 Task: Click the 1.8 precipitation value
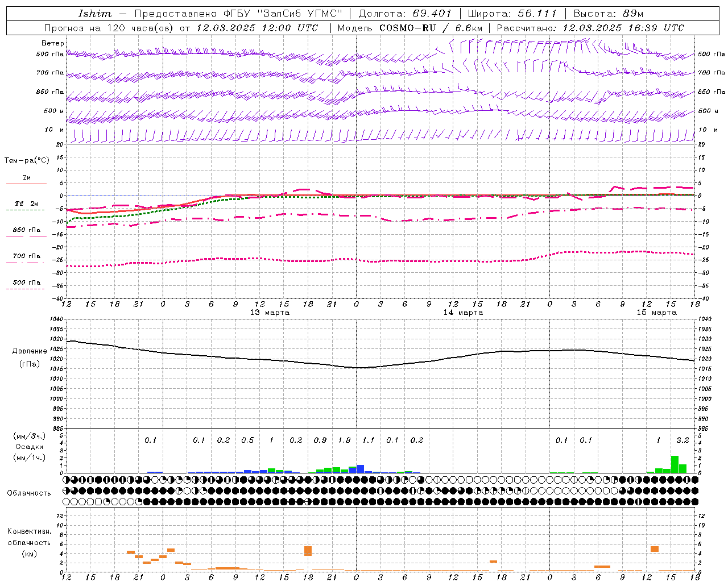coord(344,440)
